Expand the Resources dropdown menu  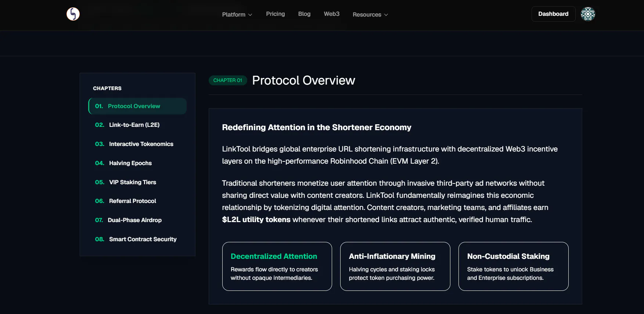click(370, 14)
